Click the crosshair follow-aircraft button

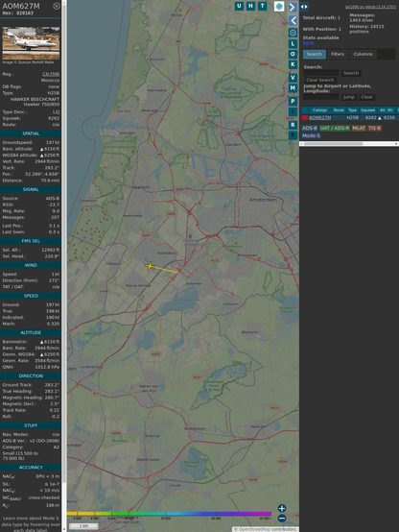point(293,33)
